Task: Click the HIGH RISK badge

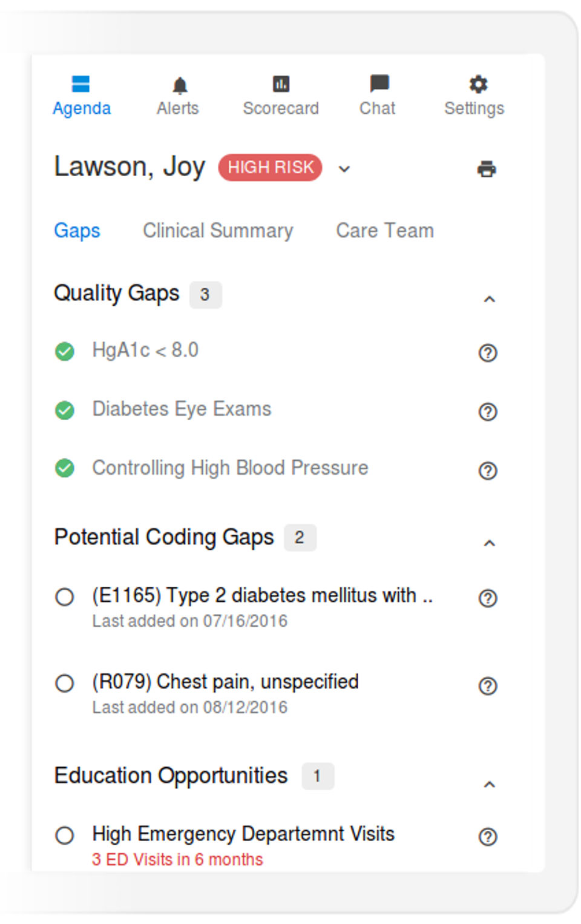Action: 270,168
